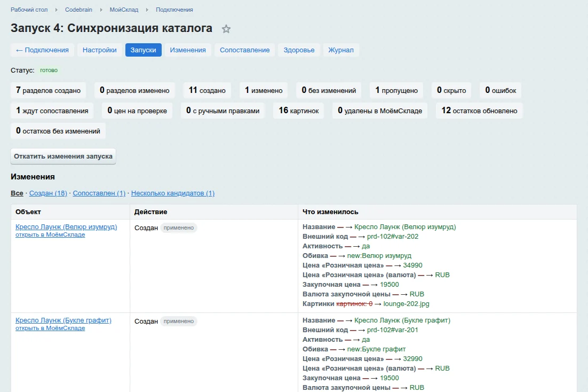Click the 1 изменено stat
588x392 pixels.
click(264, 90)
